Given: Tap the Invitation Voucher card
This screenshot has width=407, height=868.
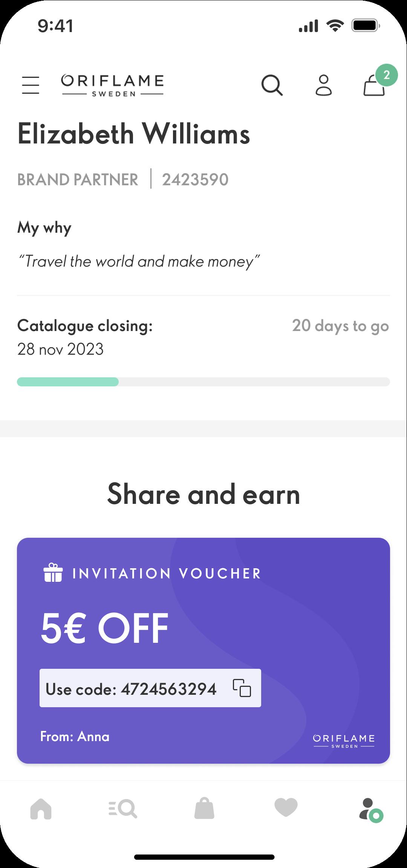Looking at the screenshot, I should (x=203, y=651).
